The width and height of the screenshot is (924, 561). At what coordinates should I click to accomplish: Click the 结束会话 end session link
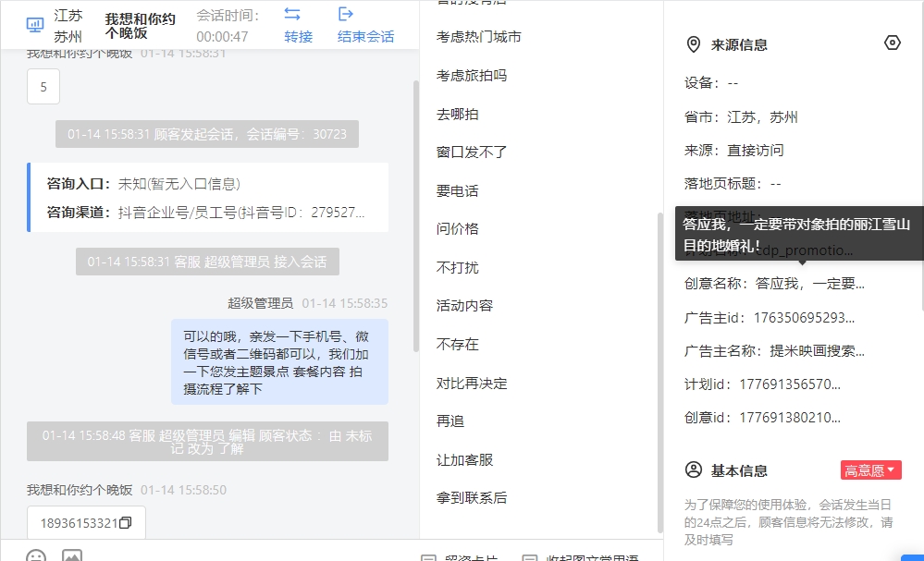(366, 36)
